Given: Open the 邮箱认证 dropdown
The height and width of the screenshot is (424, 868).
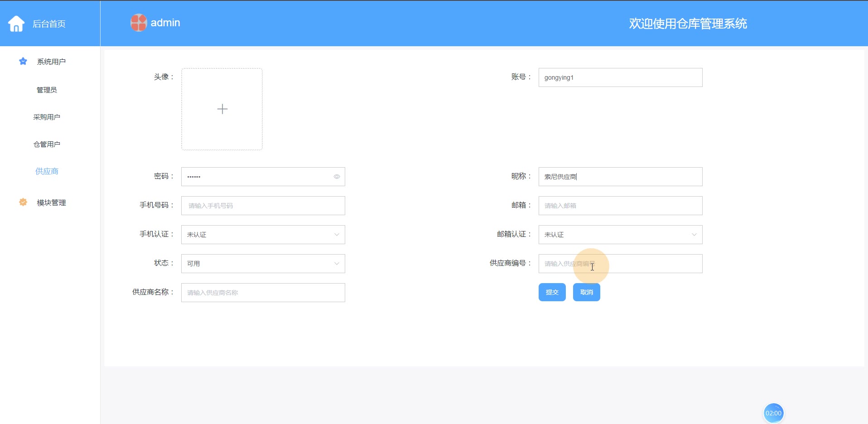Looking at the screenshot, I should (620, 235).
